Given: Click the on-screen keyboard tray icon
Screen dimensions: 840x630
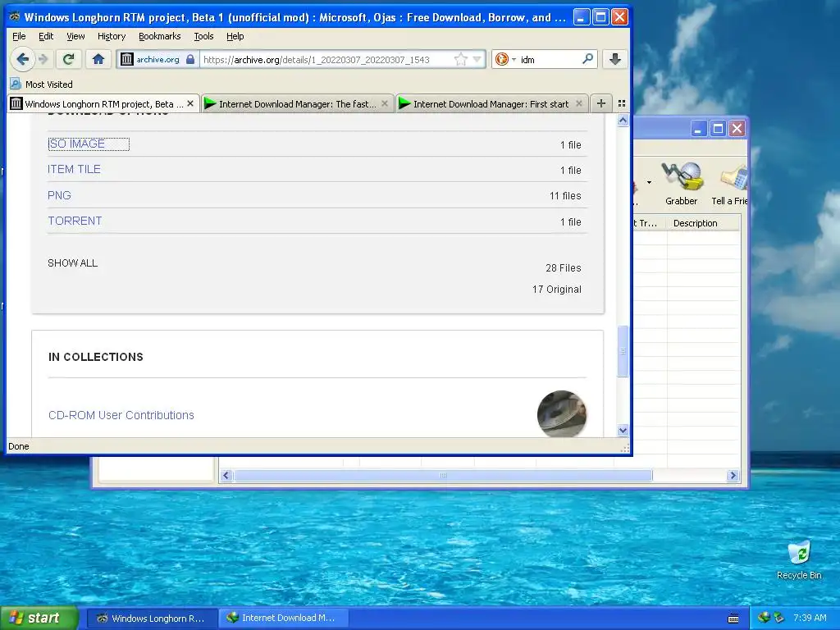Looking at the screenshot, I should coord(733,619).
